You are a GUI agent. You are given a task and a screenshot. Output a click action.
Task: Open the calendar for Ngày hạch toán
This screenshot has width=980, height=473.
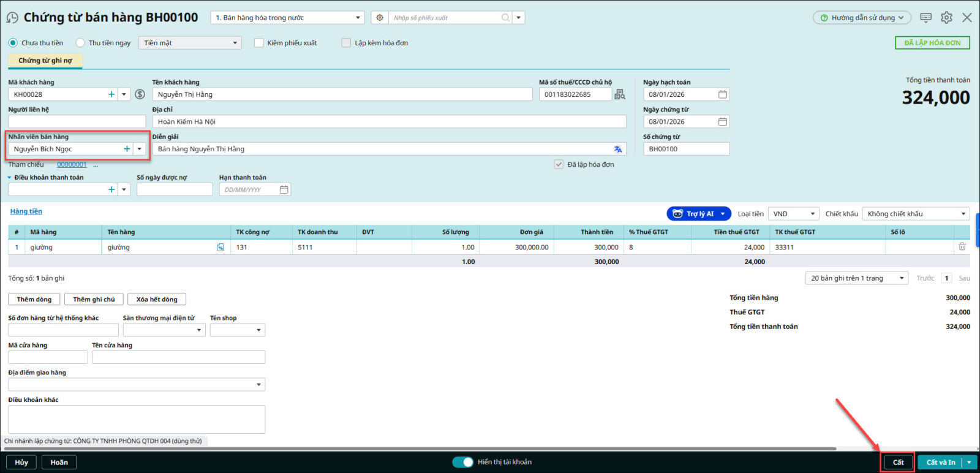pyautogui.click(x=723, y=94)
